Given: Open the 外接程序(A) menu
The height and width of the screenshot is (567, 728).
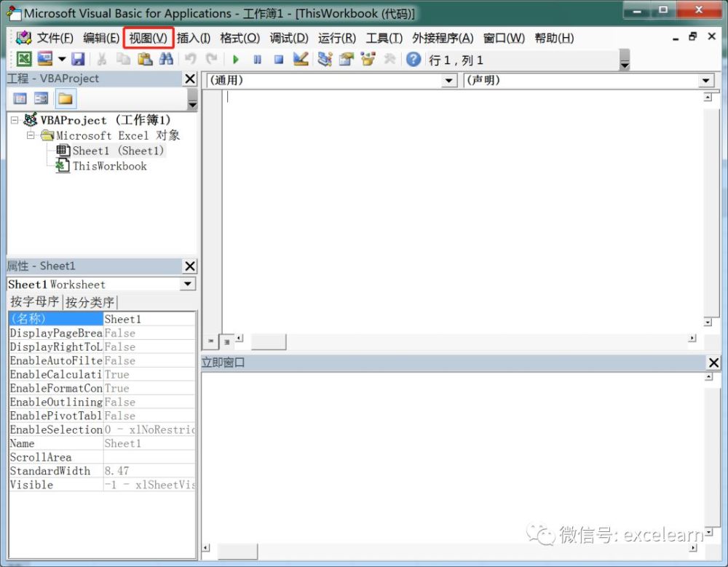Looking at the screenshot, I should [443, 38].
